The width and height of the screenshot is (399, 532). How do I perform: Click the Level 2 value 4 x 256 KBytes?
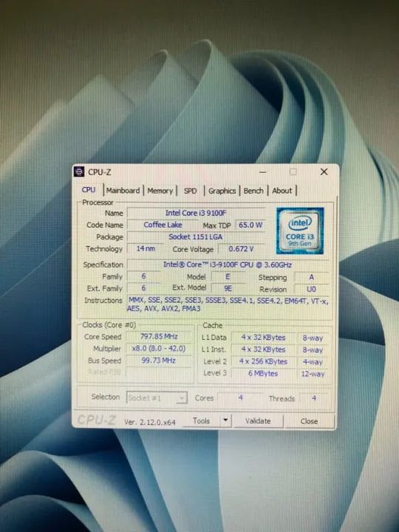tap(263, 361)
